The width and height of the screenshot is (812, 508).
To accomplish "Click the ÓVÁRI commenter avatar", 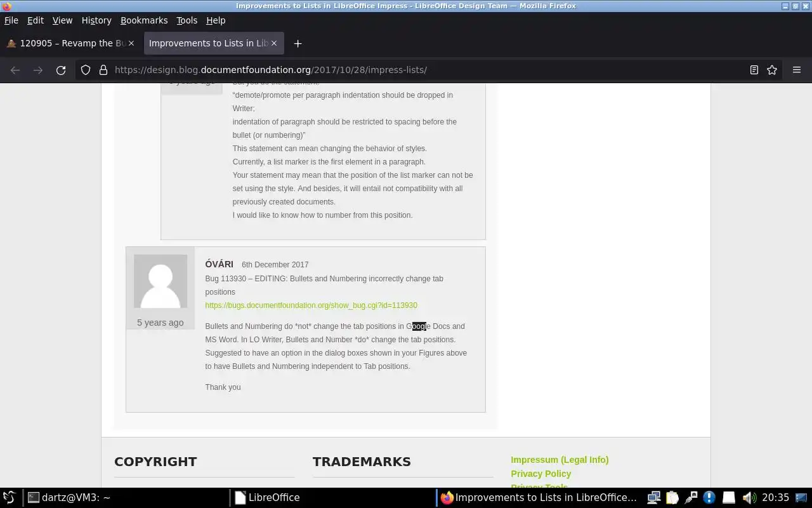I will [x=160, y=281].
